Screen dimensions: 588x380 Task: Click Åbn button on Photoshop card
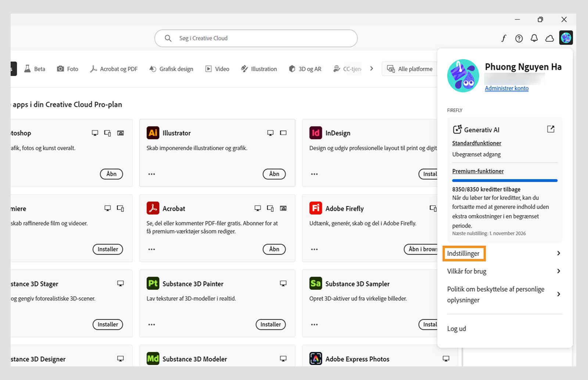pos(111,174)
